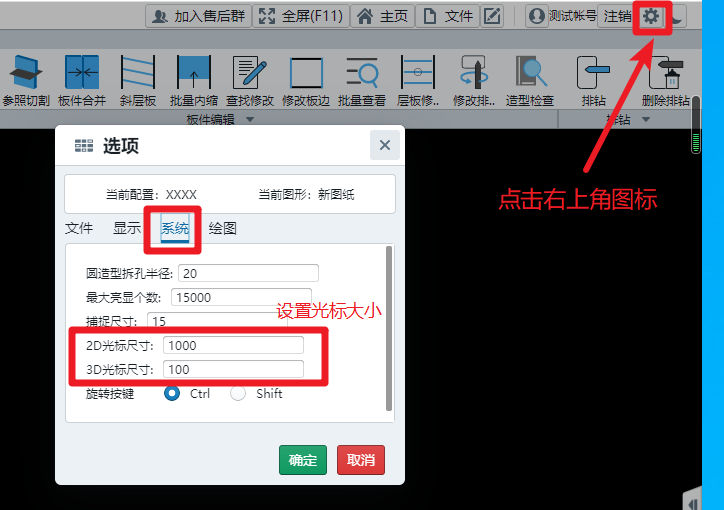Open the 绘图 tab in options
Screen dimensions: 724x510
pyautogui.click(x=223, y=228)
